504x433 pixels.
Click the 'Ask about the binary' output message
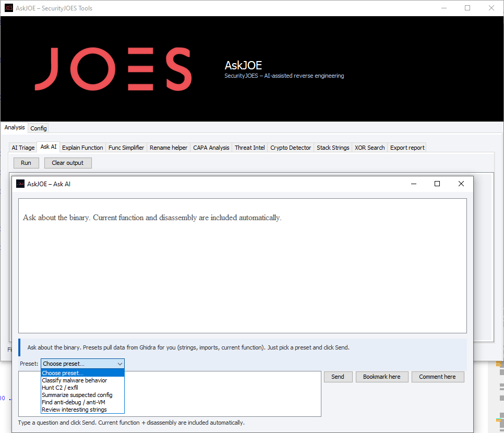click(152, 218)
